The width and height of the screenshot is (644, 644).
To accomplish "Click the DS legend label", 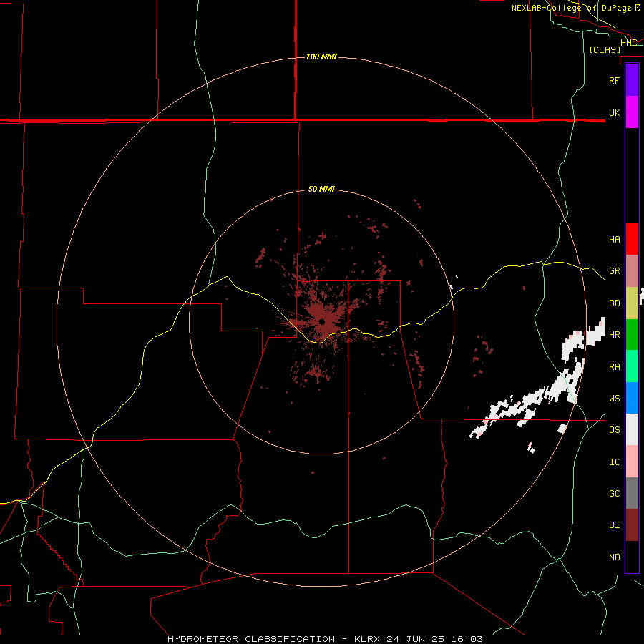I will (x=614, y=430).
